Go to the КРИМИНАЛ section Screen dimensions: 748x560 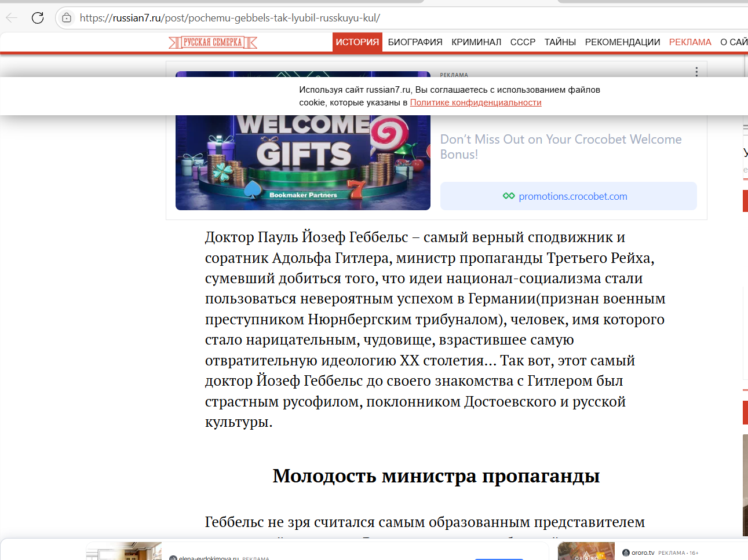tap(476, 42)
